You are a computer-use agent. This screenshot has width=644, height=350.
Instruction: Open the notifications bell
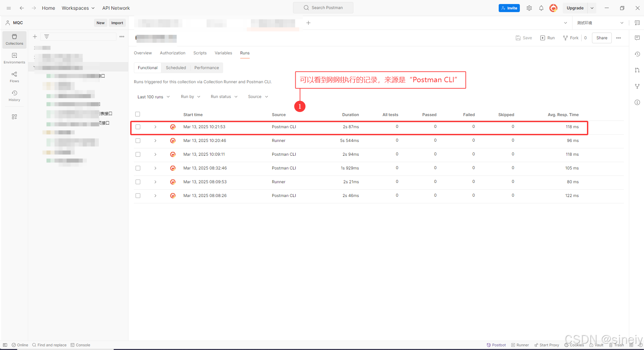[x=541, y=8]
